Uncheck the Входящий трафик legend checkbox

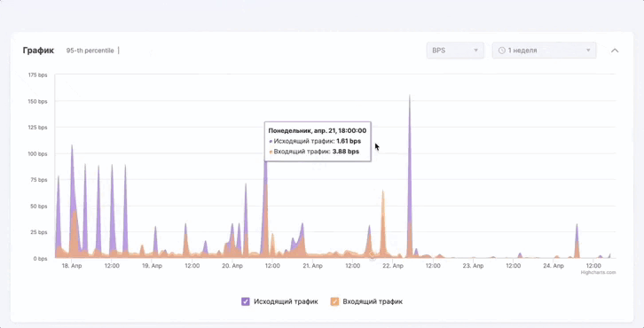334,301
